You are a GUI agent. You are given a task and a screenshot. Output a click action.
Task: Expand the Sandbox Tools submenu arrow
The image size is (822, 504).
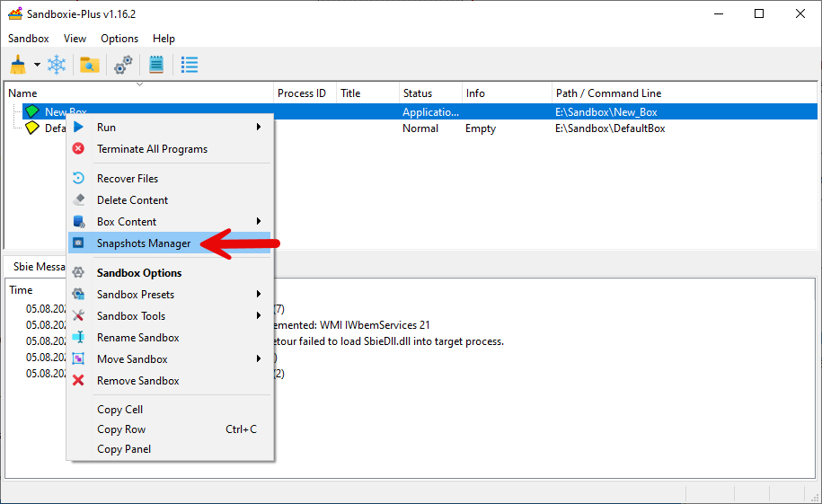pos(259,315)
